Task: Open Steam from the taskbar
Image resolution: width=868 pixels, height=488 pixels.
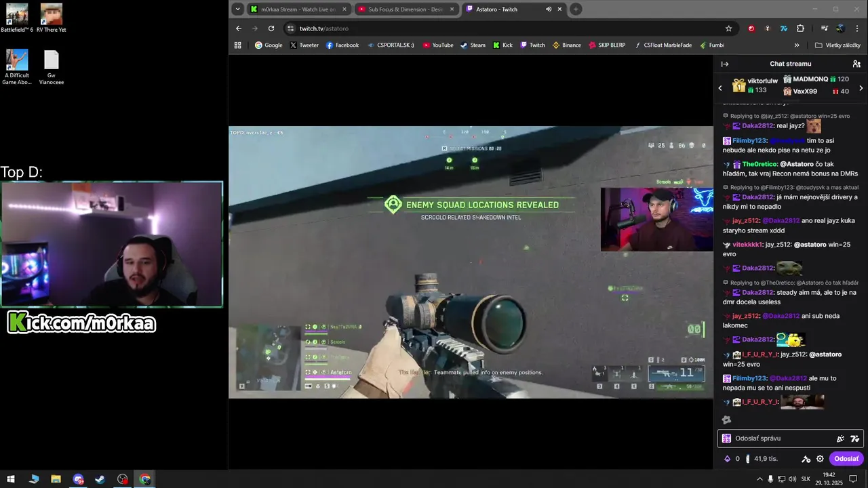Action: pos(100,479)
